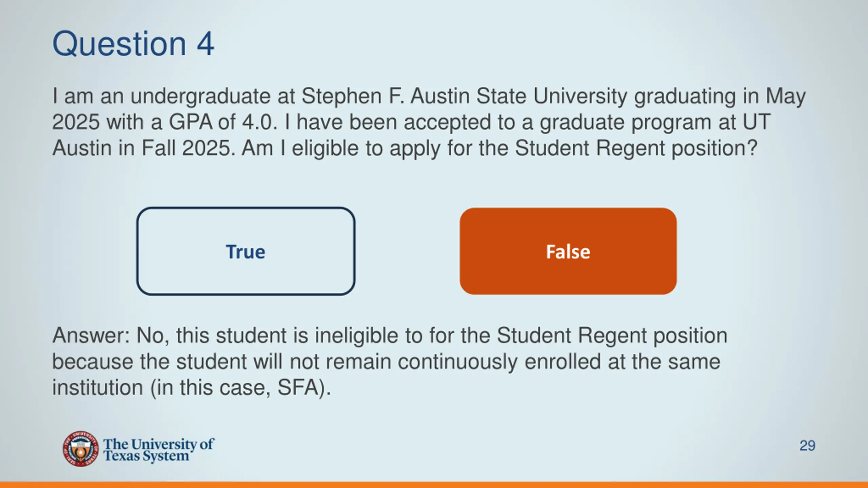Click 'The University of Texas System' wordmark
The image size is (868, 488).
pyautogui.click(x=158, y=449)
